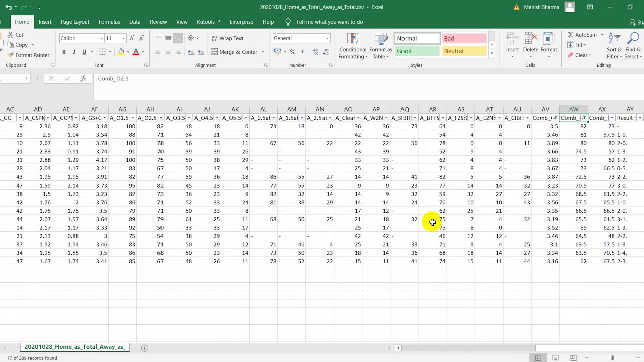Apply Accounting Number Format

(x=277, y=52)
